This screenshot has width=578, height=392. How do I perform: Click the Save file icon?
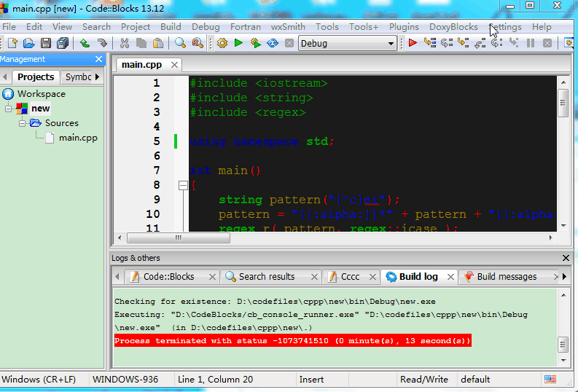tap(46, 44)
